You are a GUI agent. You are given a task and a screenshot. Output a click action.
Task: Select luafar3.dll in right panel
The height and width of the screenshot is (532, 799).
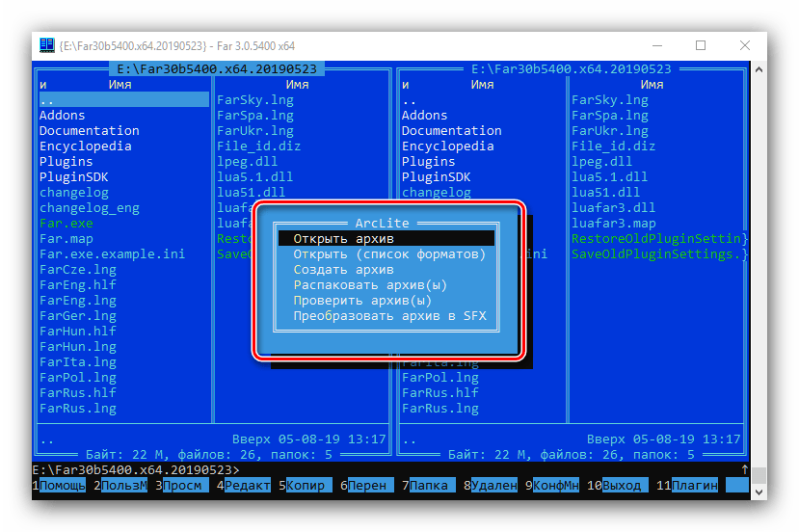pyautogui.click(x=614, y=208)
